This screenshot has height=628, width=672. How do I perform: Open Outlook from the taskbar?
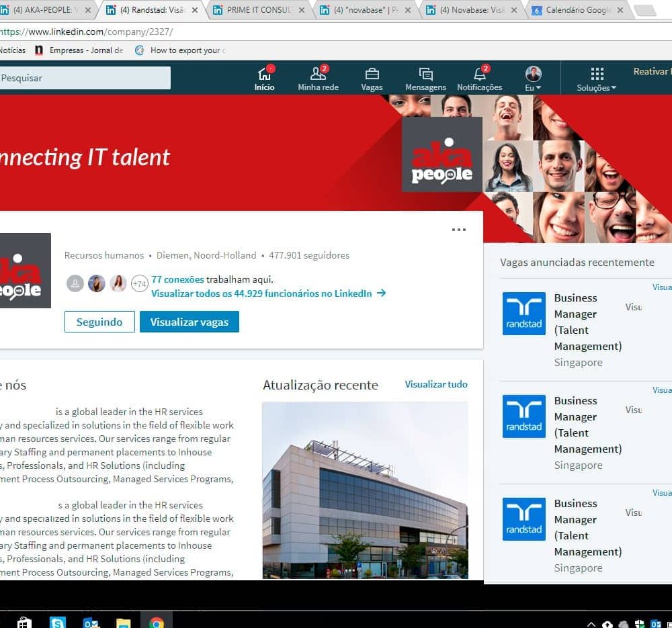tap(91, 623)
